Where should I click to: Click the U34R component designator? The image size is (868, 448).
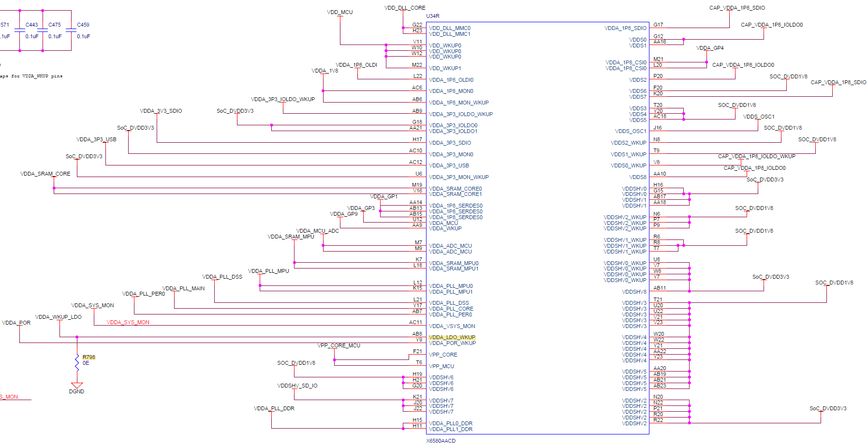pyautogui.click(x=433, y=16)
